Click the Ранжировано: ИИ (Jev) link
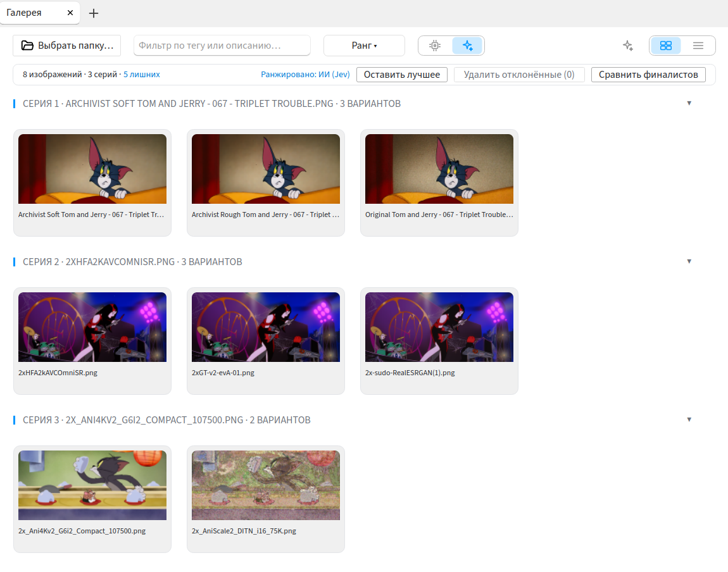This screenshot has height=572, width=728. pos(305,74)
